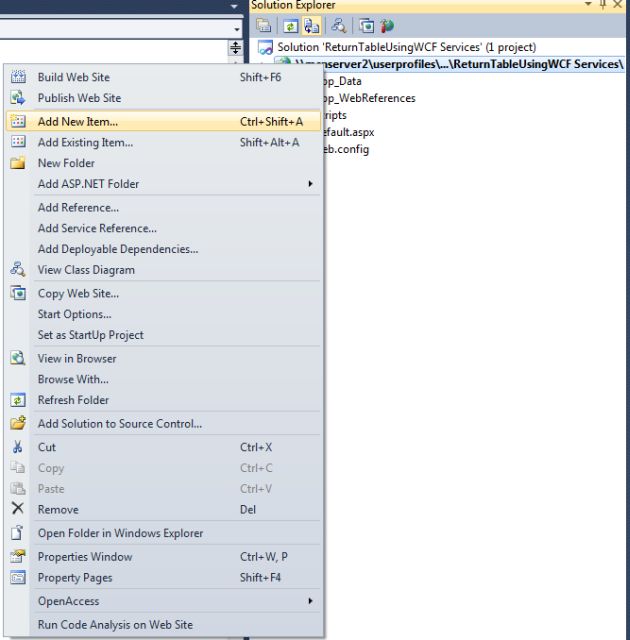This screenshot has width=630, height=640.
Task: Click the View Class Diagram menu icon
Action: click(x=18, y=269)
